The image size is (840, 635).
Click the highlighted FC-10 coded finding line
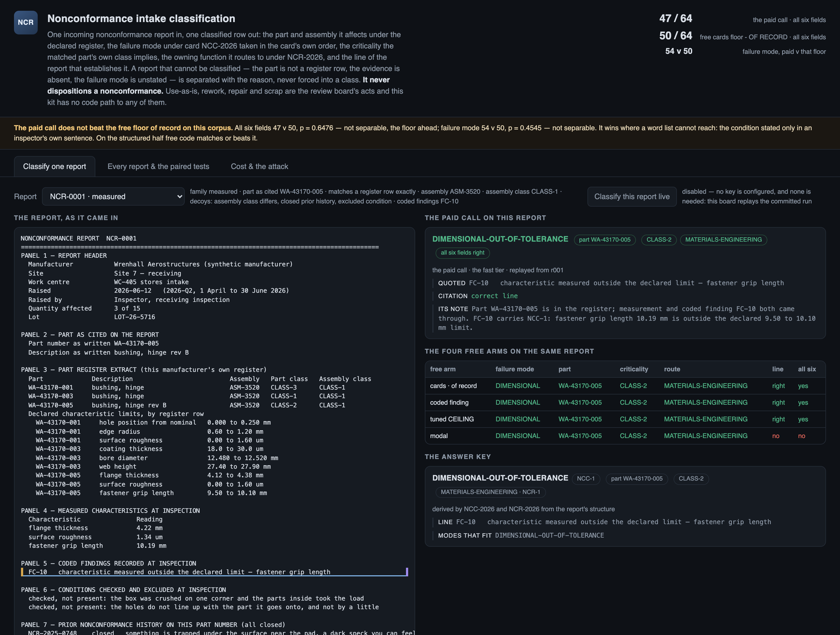point(215,572)
